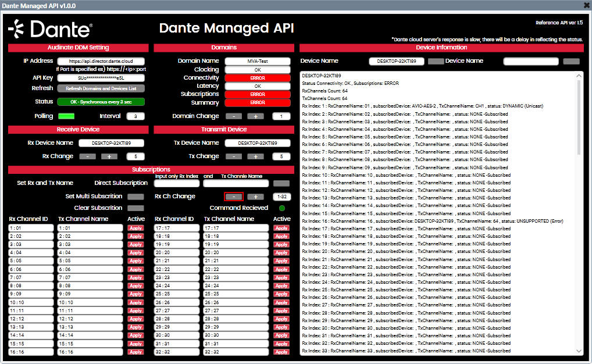Click the red Subscriptions ERROR indicator
The image size is (592, 364).
pos(258,94)
